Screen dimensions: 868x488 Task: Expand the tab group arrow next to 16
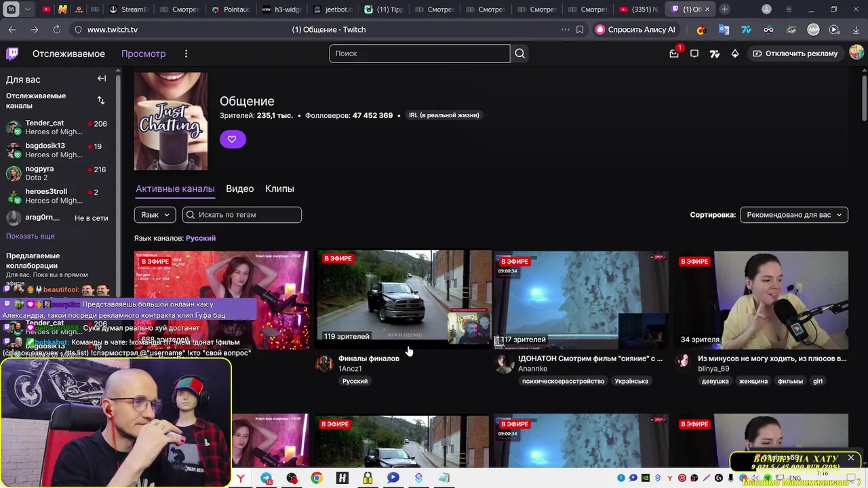point(28,9)
